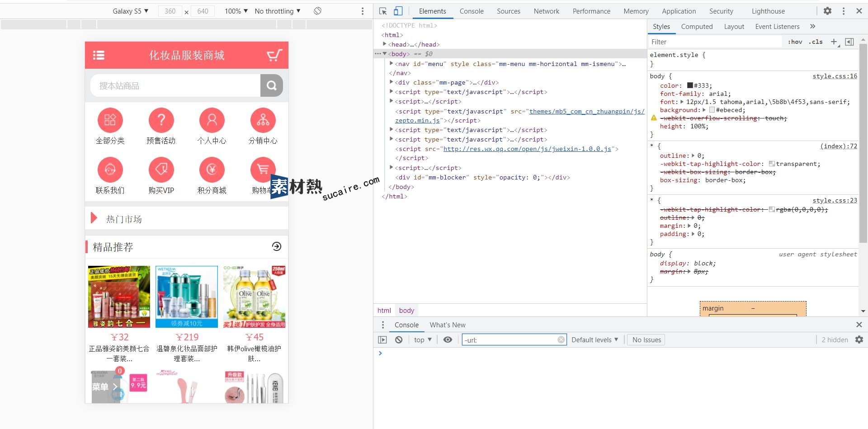Open the 分销中心 icon
The width and height of the screenshot is (868, 429).
coord(263,120)
